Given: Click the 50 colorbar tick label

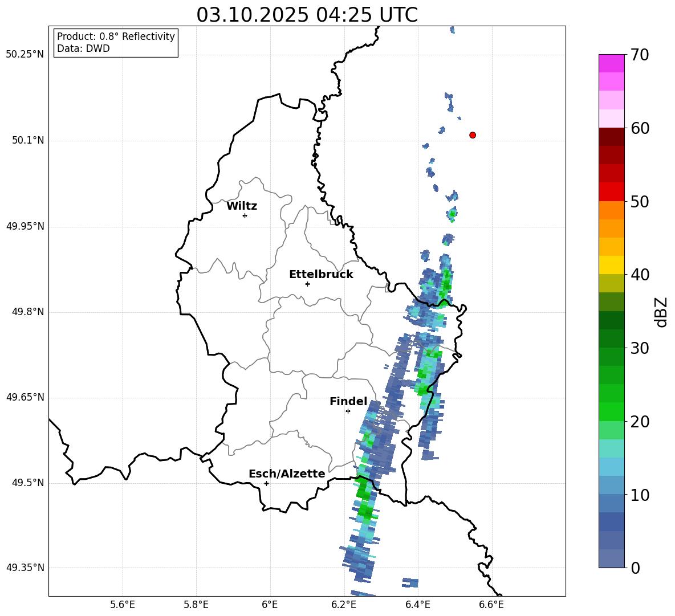Looking at the screenshot, I should pos(640,201).
